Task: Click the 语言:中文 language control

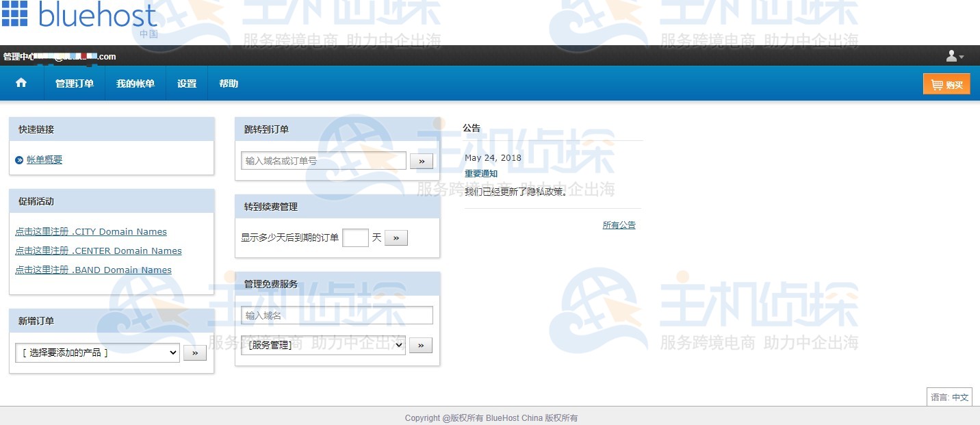Action: point(949,397)
